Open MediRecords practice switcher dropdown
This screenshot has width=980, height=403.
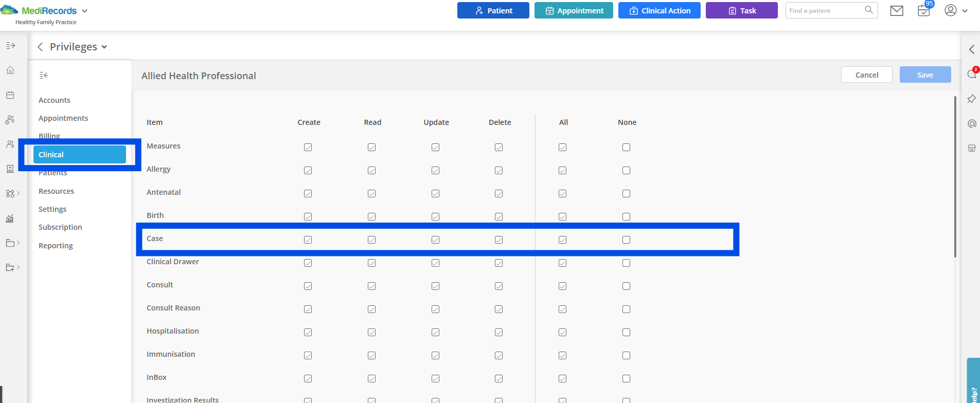tap(85, 11)
